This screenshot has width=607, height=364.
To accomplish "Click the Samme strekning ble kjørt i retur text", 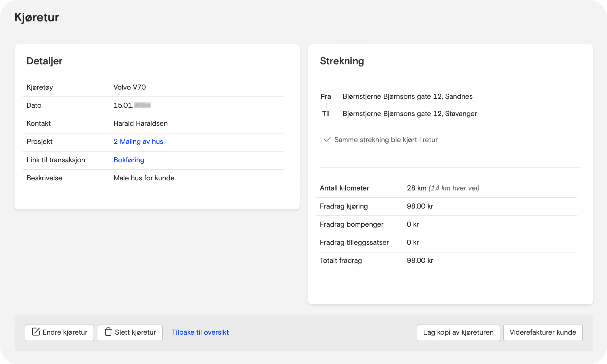I will tap(386, 140).
